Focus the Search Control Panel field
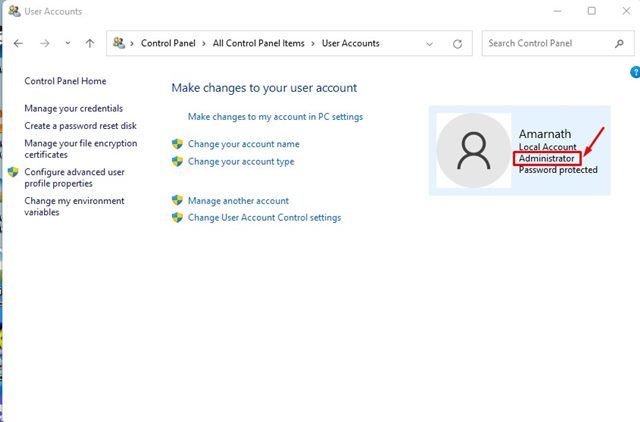Image resolution: width=640 pixels, height=422 pixels. pyautogui.click(x=558, y=43)
